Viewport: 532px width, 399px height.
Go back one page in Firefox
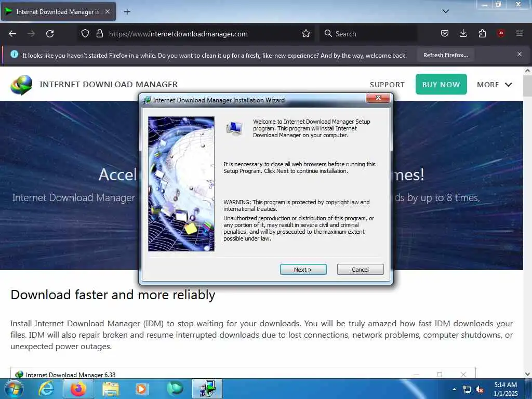(12, 34)
